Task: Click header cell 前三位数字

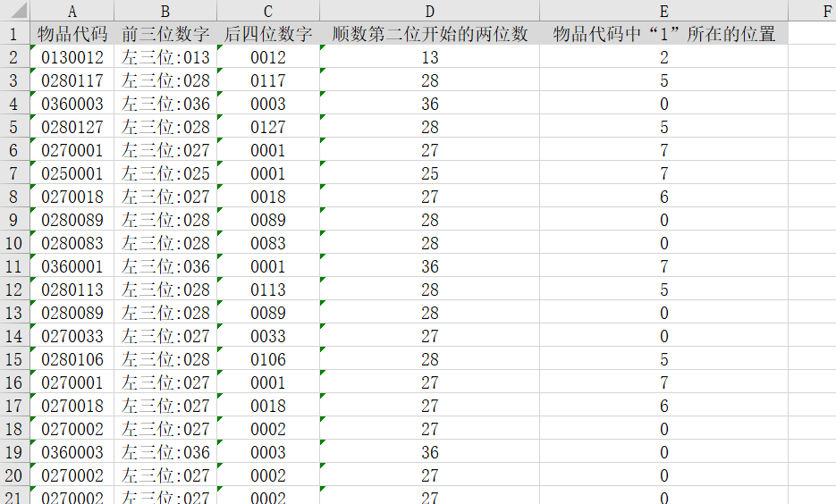Action: (165, 33)
